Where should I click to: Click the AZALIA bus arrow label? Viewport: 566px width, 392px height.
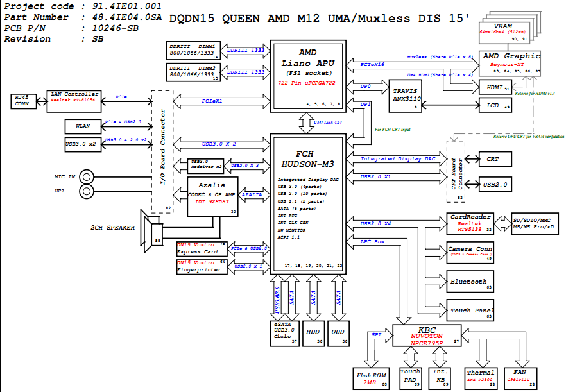point(252,194)
